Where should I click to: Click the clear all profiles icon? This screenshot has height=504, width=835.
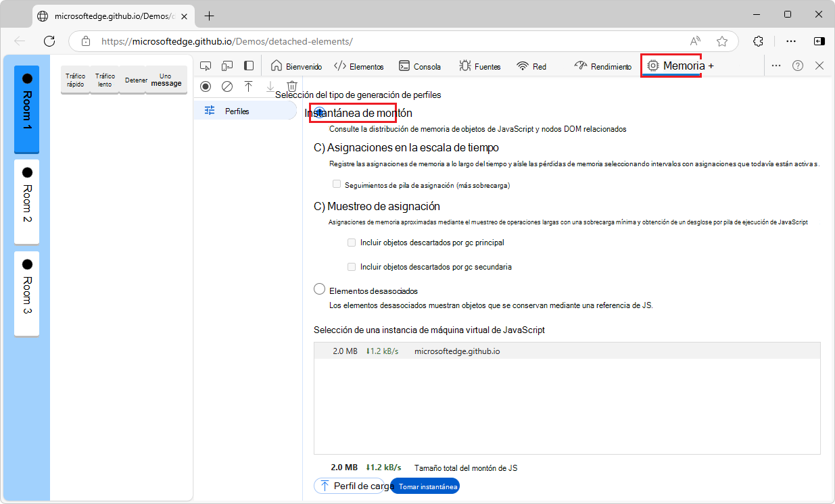(x=227, y=86)
